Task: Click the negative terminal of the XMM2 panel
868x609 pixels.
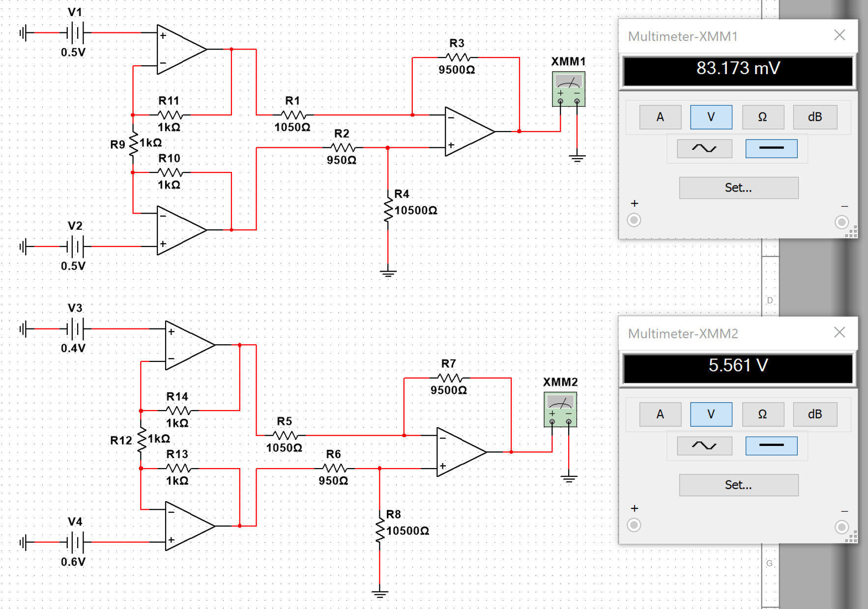Action: point(841,527)
